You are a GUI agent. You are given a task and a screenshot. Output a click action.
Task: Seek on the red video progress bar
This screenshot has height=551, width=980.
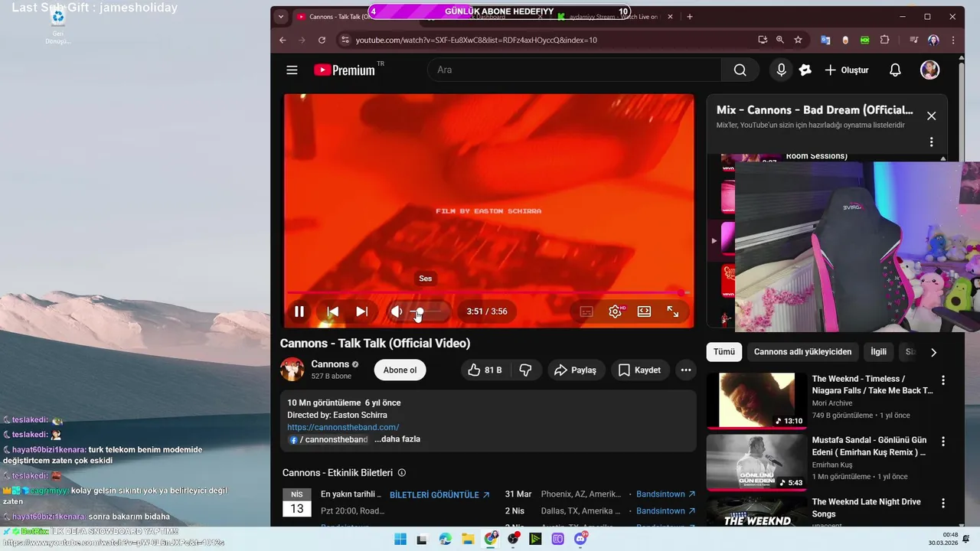488,292
